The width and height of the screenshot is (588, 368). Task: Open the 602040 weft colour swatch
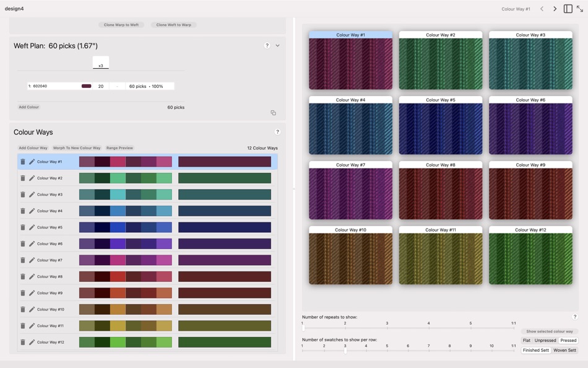(x=87, y=86)
